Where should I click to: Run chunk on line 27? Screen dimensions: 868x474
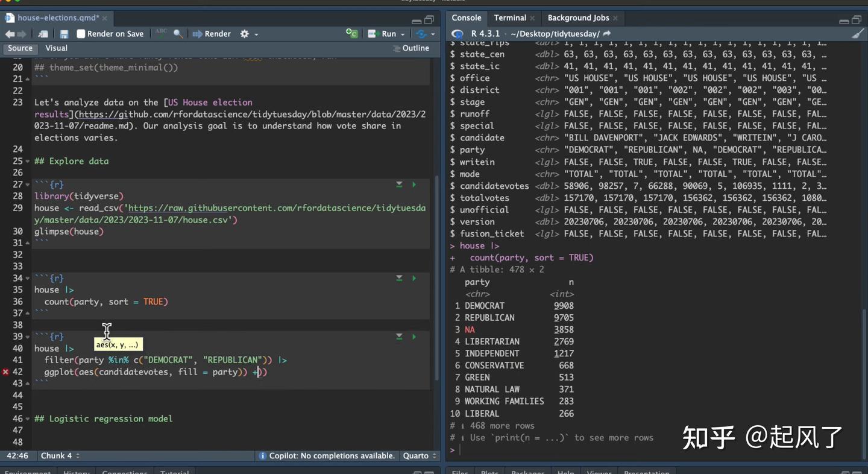414,185
